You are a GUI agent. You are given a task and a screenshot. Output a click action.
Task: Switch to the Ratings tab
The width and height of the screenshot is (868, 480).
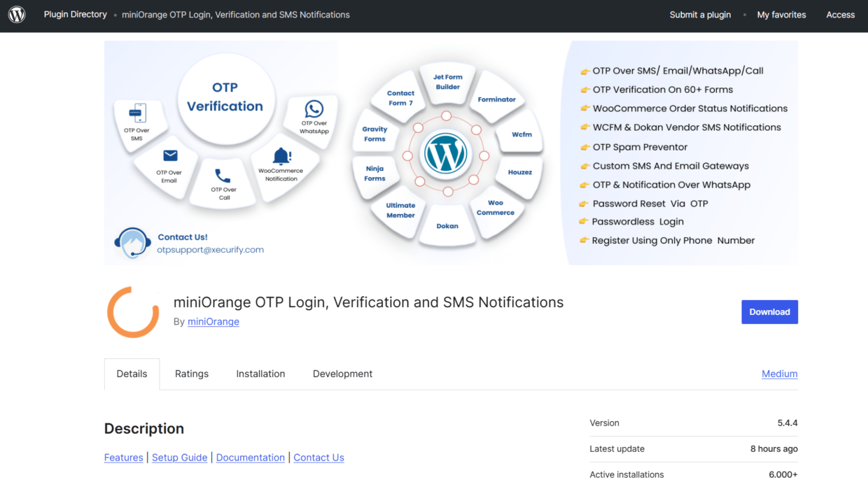point(191,374)
